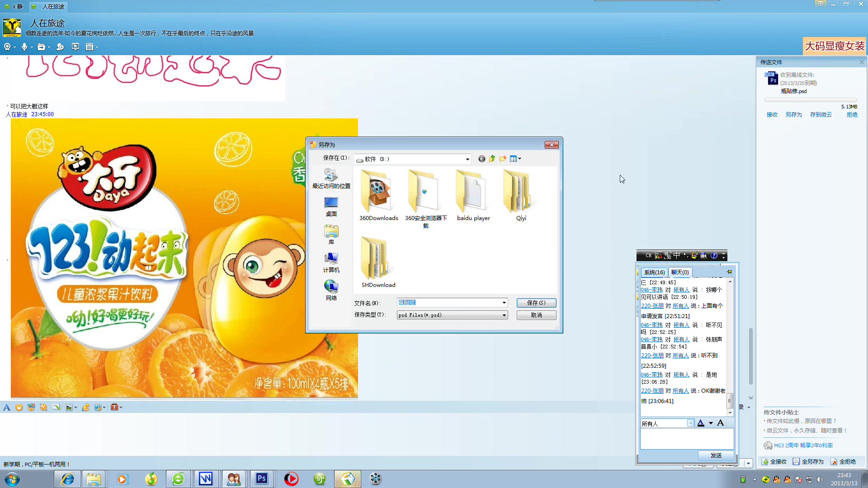The height and width of the screenshot is (488, 868).
Task: Click 全另存为 save all as button
Action: (x=808, y=462)
